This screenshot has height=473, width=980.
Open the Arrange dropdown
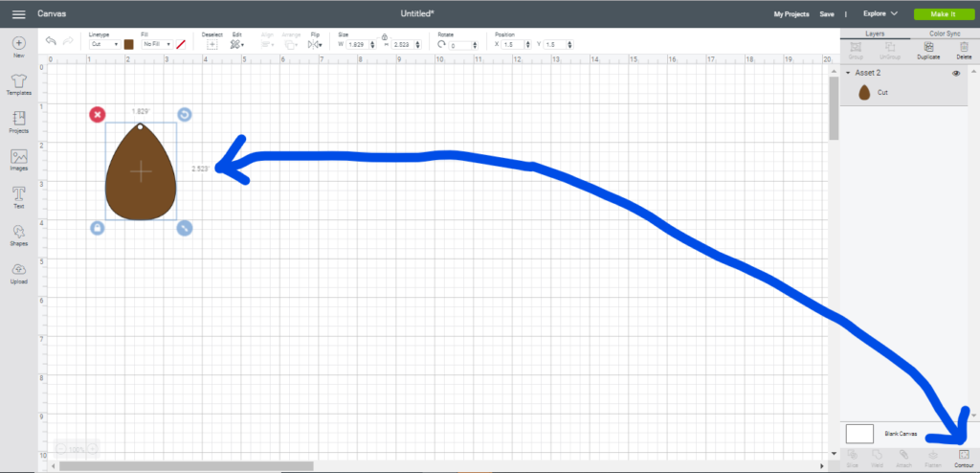point(291,44)
